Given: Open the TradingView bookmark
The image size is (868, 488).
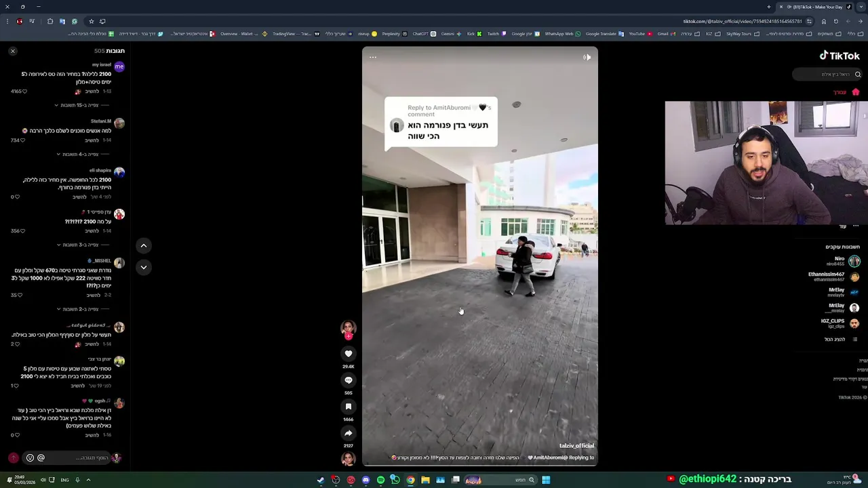Looking at the screenshot, I should [296, 34].
